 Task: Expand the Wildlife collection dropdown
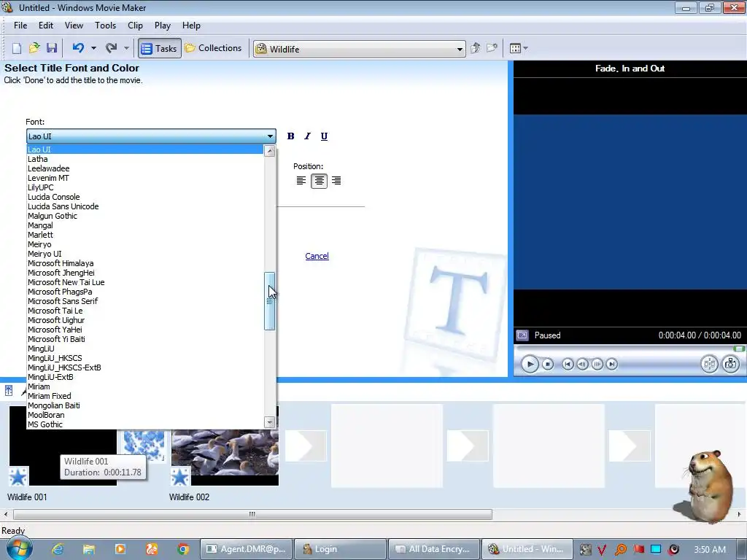point(460,49)
